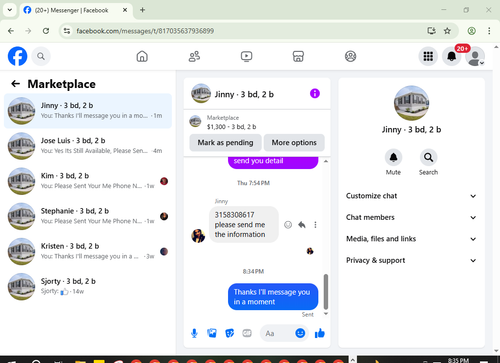
Task: Go back in browser
Action: coord(11,31)
